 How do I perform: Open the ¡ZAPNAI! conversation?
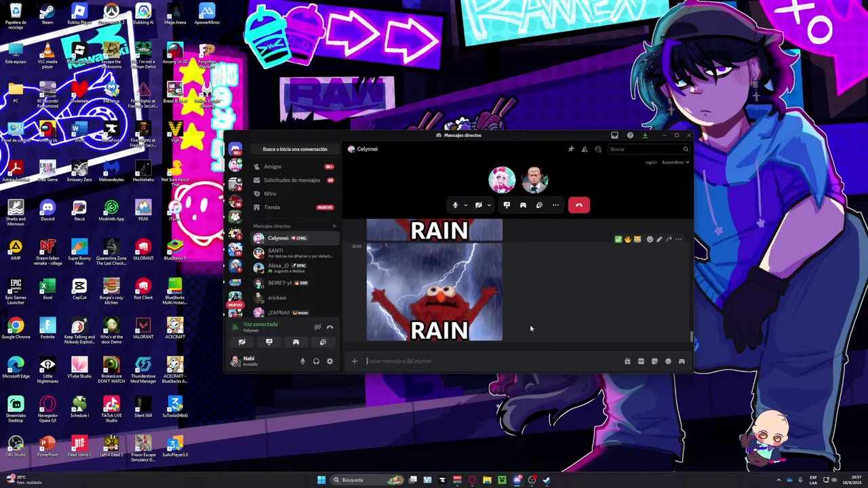[x=294, y=312]
